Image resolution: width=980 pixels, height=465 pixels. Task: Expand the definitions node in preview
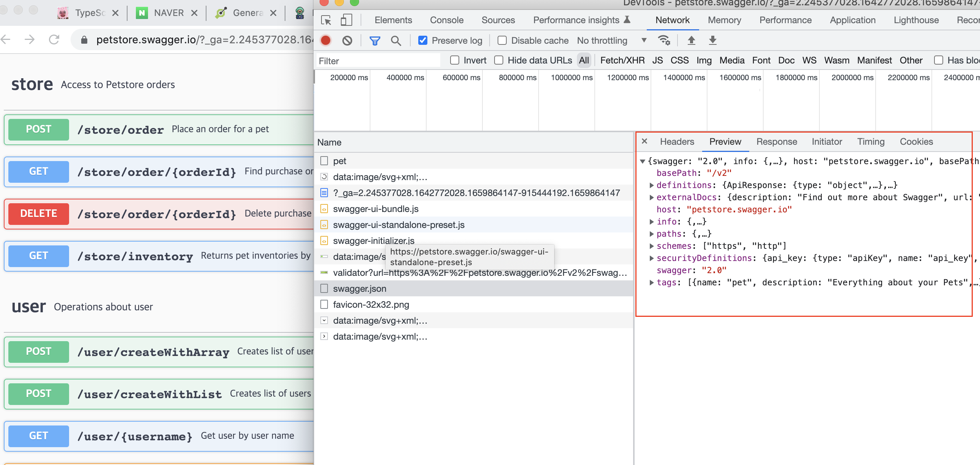(652, 185)
